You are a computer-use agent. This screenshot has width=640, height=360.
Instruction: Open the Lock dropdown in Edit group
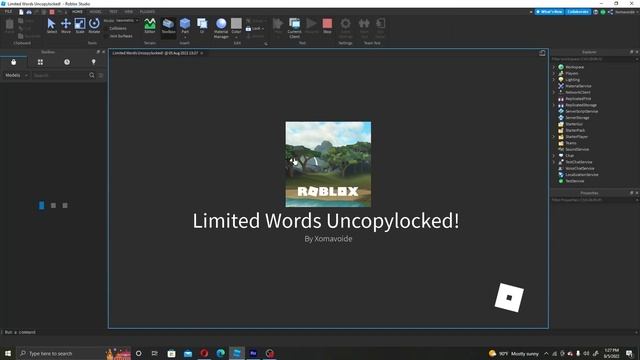tap(255, 29)
